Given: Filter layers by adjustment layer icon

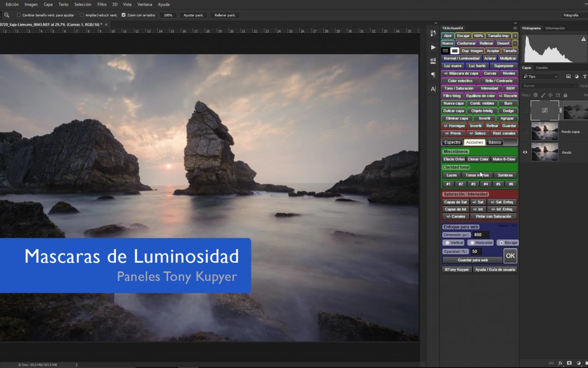Looking at the screenshot, I should [x=577, y=77].
